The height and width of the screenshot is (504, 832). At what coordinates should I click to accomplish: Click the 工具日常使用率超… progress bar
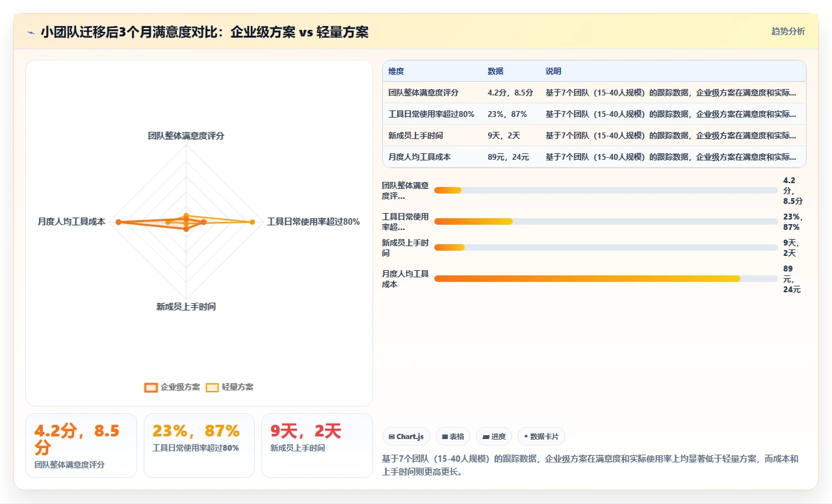click(x=606, y=221)
